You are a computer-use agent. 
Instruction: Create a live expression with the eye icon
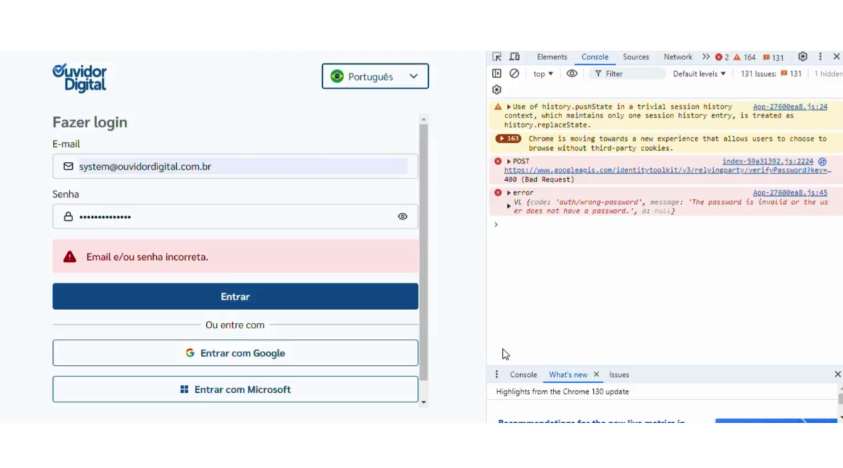point(571,74)
